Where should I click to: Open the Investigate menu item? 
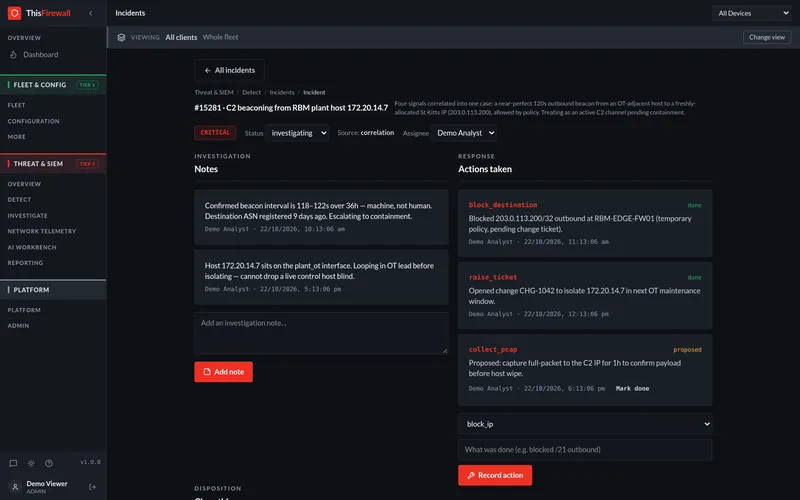pos(28,215)
